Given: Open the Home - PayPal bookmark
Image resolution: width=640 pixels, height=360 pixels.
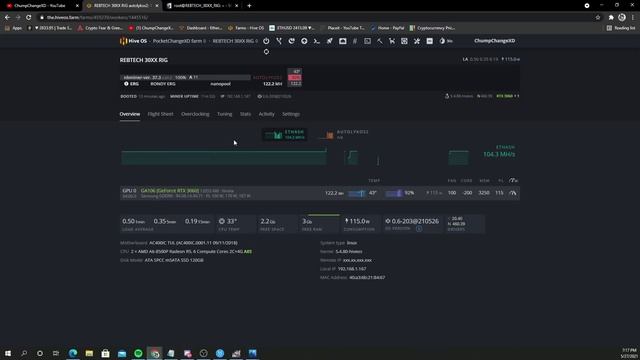Looking at the screenshot, I should pos(387,28).
